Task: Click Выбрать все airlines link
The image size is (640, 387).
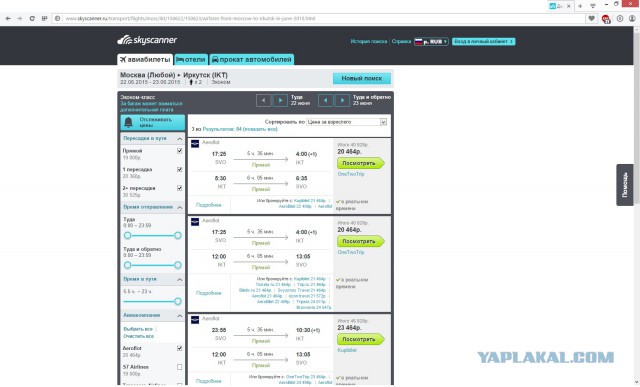Action: (x=138, y=329)
